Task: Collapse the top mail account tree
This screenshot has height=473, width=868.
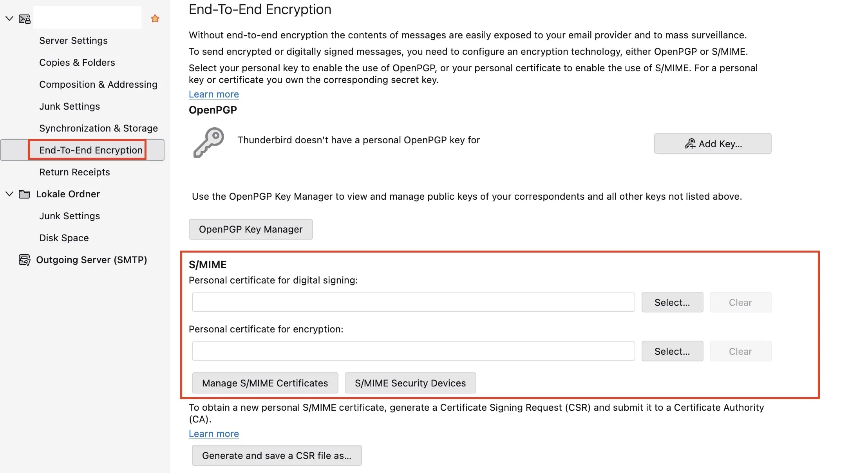Action: (x=9, y=18)
